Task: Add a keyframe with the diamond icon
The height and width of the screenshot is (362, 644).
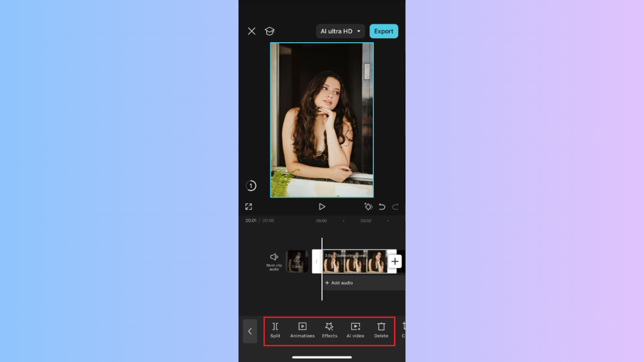Action: coord(368,207)
